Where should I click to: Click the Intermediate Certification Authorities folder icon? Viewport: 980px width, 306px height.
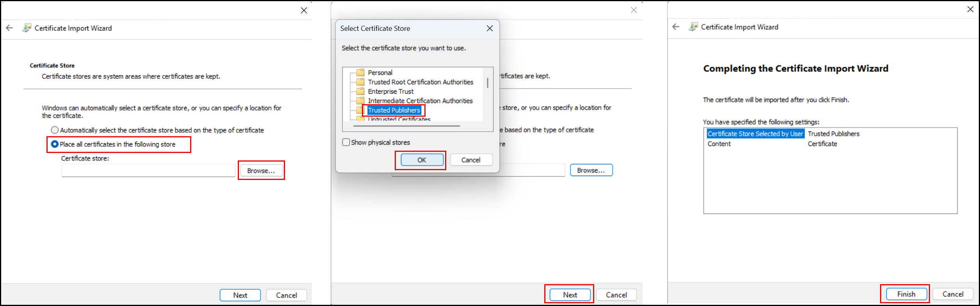tap(360, 101)
